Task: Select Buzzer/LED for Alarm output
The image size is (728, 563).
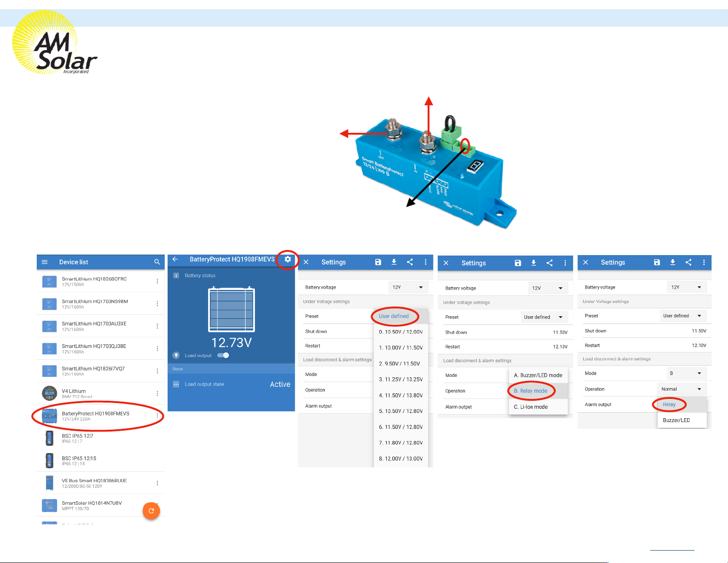Action: [682, 420]
